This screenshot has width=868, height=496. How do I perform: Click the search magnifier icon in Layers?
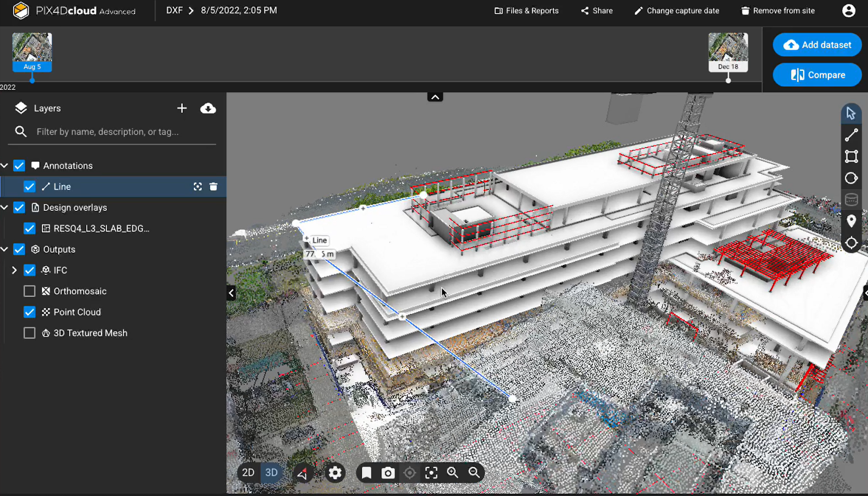[x=21, y=132]
